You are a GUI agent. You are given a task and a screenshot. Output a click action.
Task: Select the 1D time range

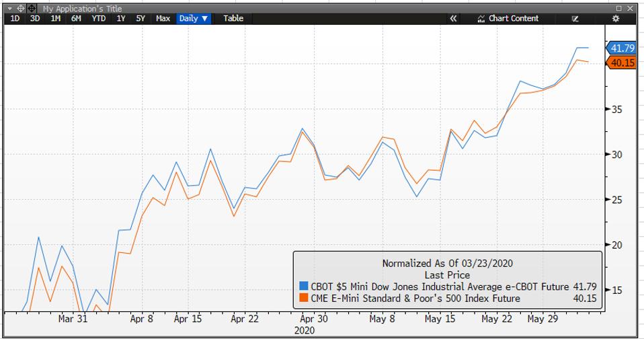coord(15,19)
